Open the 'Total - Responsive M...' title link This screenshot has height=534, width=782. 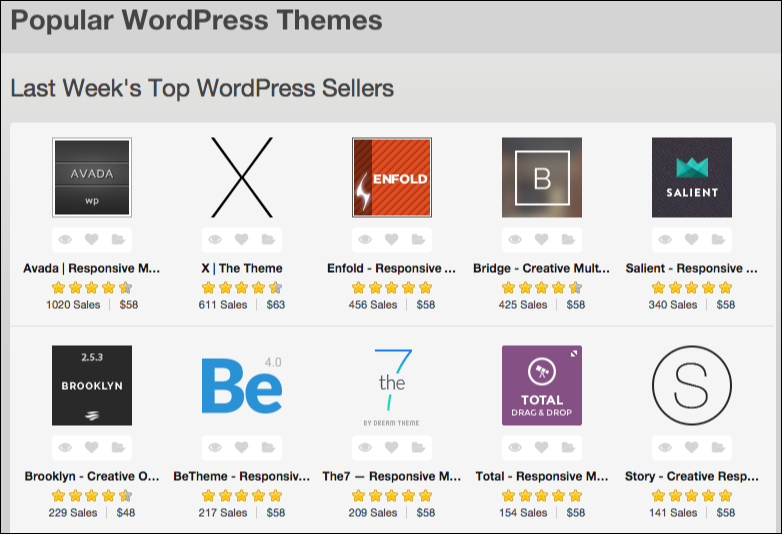pyautogui.click(x=542, y=476)
